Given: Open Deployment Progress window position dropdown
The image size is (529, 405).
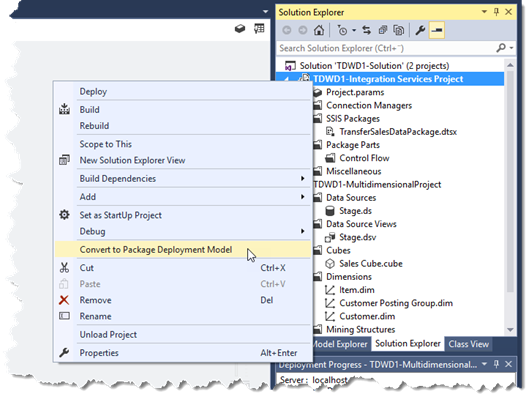Looking at the screenshot, I should [x=484, y=364].
